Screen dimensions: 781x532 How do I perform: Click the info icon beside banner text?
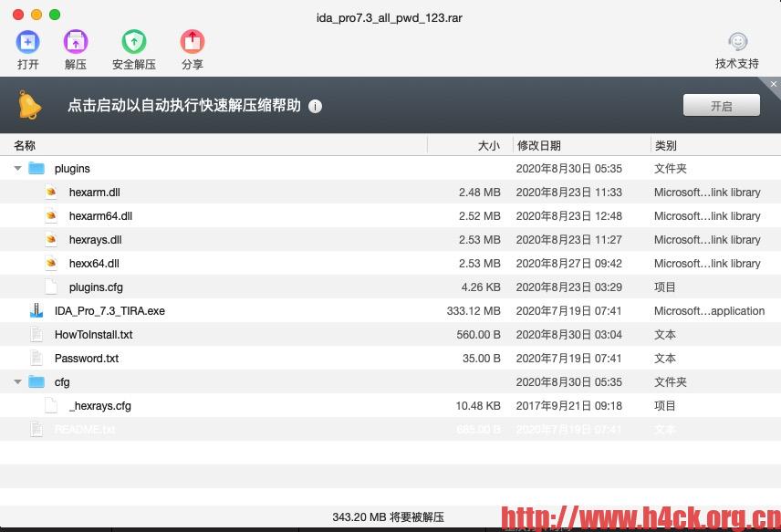(x=315, y=106)
